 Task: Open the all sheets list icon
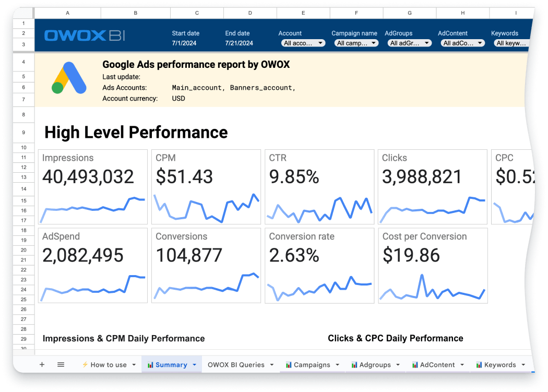point(61,365)
